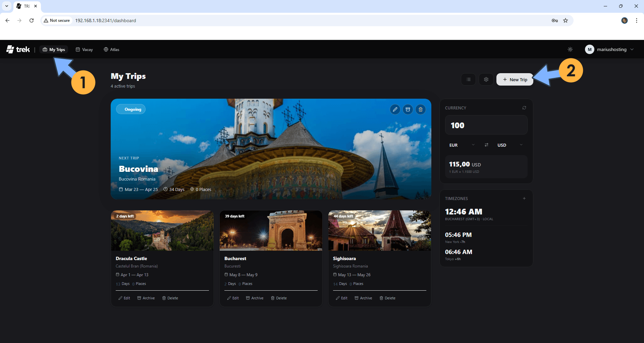Archive the Bucharest trip

point(255,298)
